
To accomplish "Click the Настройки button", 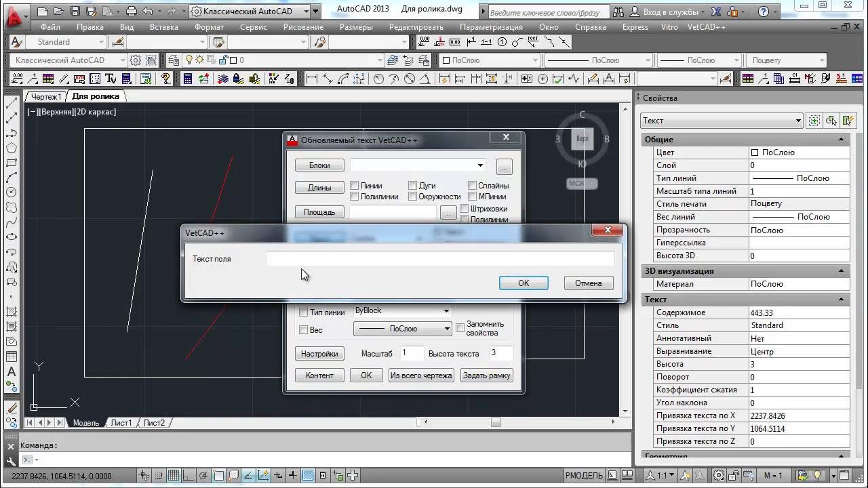I will coord(319,354).
